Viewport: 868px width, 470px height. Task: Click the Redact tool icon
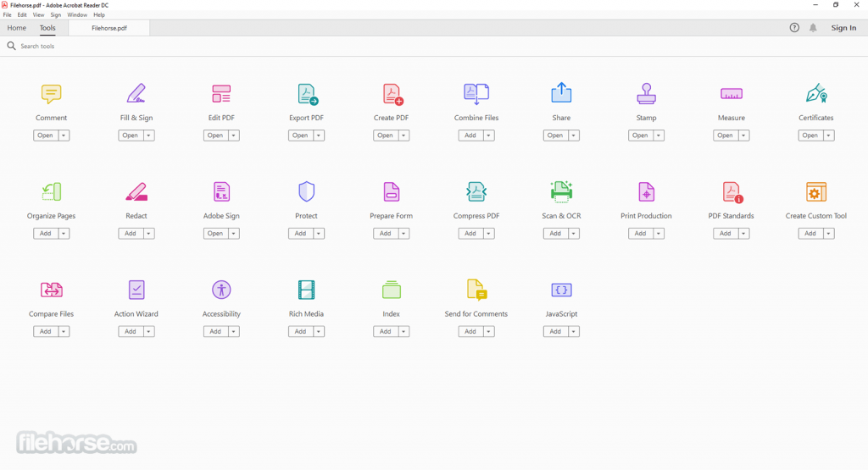pos(136,191)
